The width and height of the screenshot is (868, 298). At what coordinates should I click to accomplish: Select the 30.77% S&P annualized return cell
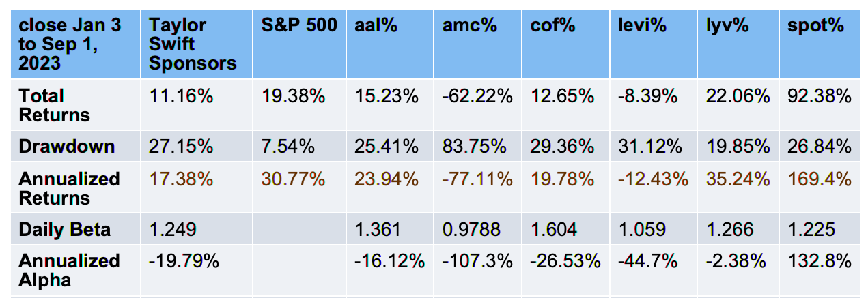[294, 179]
